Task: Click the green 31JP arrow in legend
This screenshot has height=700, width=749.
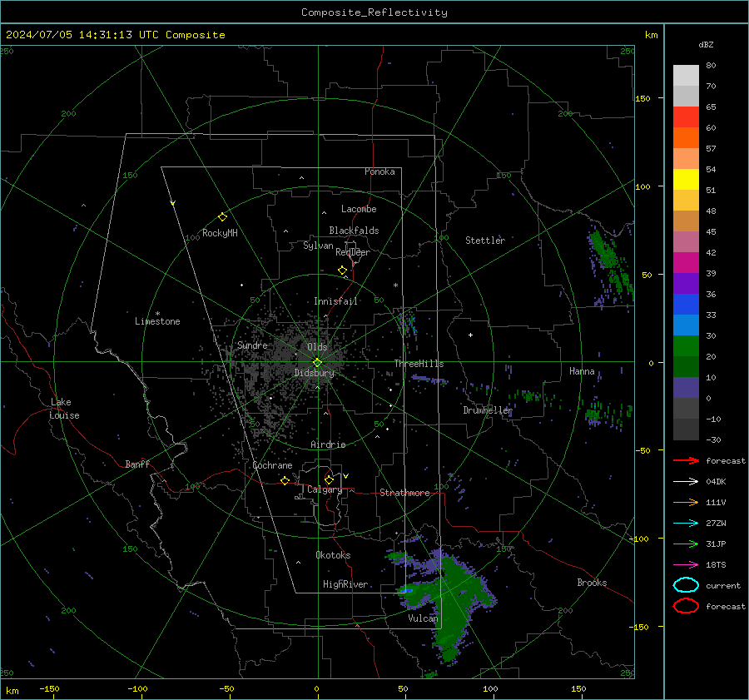Action: 686,544
